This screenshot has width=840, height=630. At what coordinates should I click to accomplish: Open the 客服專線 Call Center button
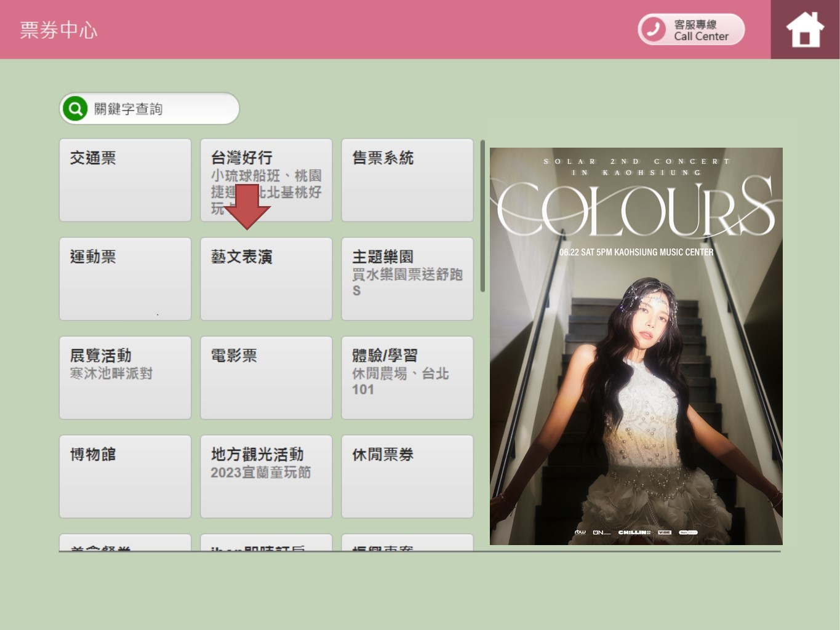point(691,30)
